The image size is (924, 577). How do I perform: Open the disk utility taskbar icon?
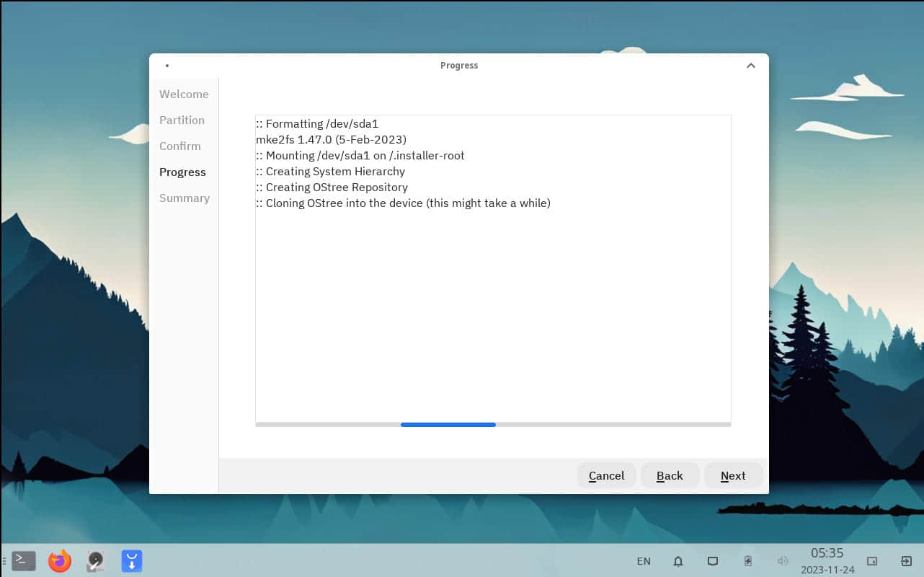pyautogui.click(x=95, y=560)
